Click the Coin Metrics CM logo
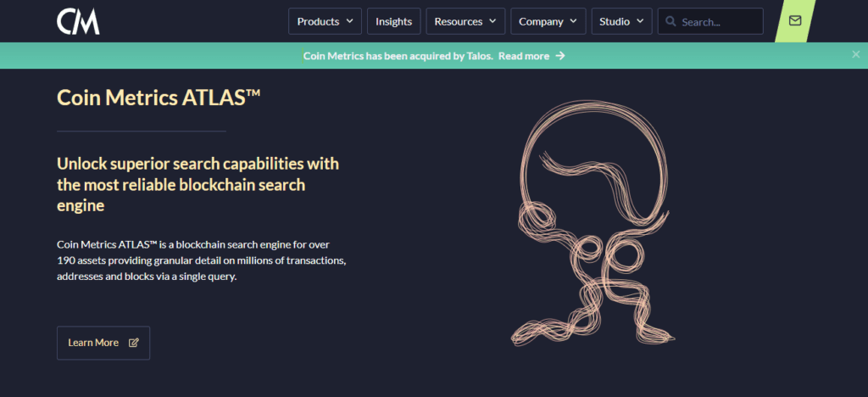Screen dimensions: 868x397 pos(78,21)
